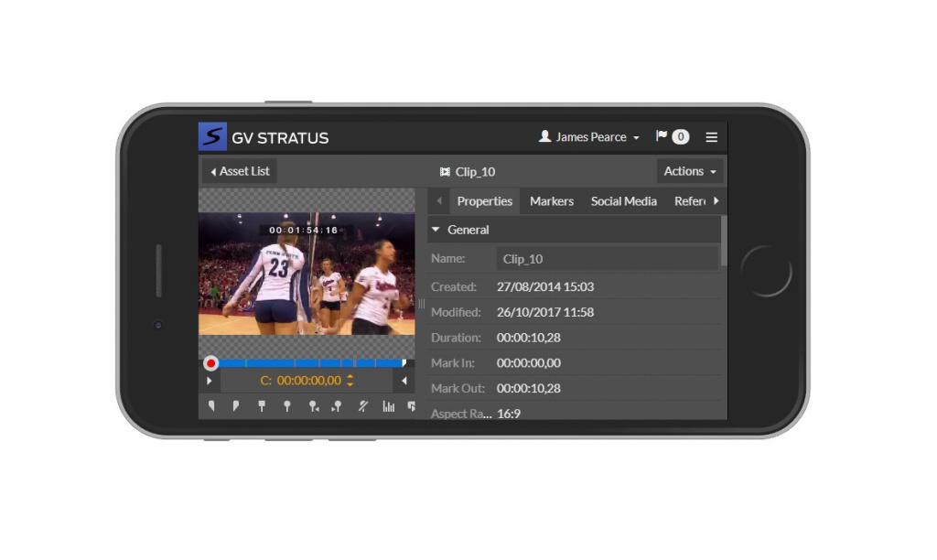
Task: Go back to the Asset List
Action: pyautogui.click(x=240, y=171)
